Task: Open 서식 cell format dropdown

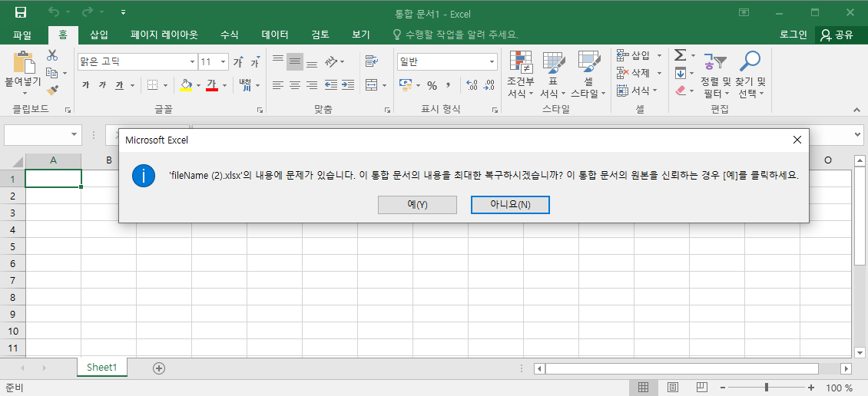Action: pos(637,90)
